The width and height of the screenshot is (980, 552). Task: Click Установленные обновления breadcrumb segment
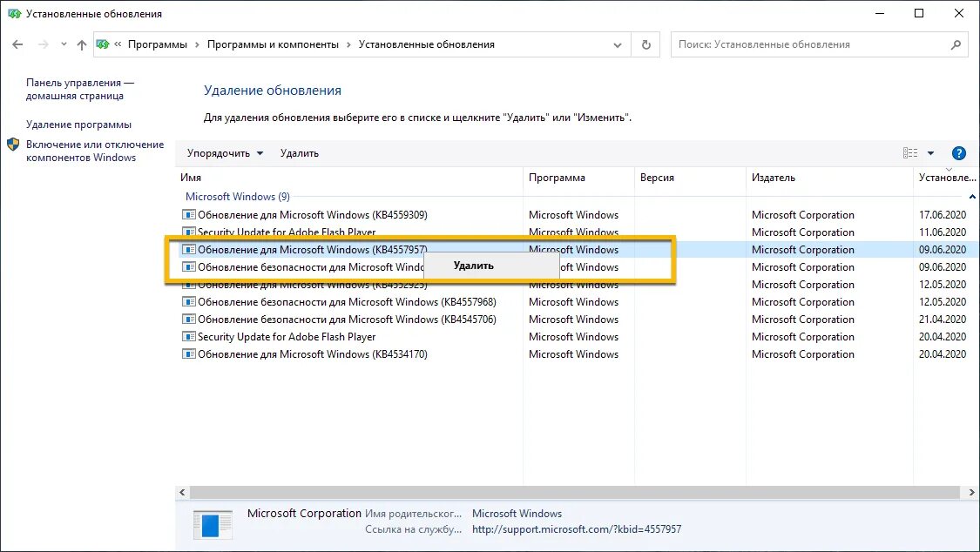(427, 44)
